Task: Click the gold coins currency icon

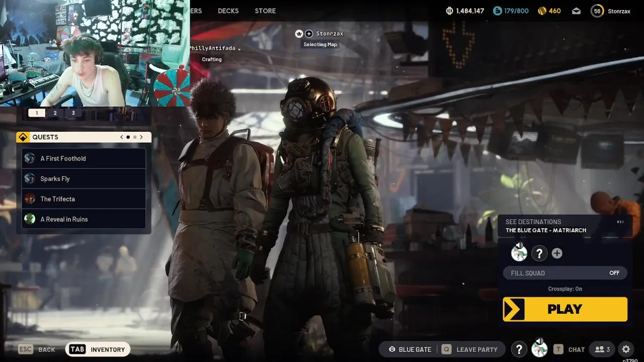Action: tap(542, 11)
